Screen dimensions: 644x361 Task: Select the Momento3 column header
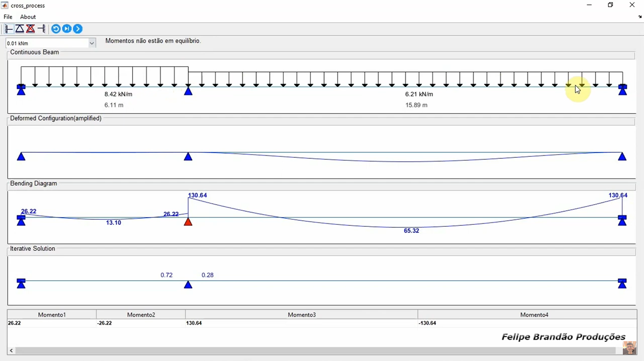point(302,315)
